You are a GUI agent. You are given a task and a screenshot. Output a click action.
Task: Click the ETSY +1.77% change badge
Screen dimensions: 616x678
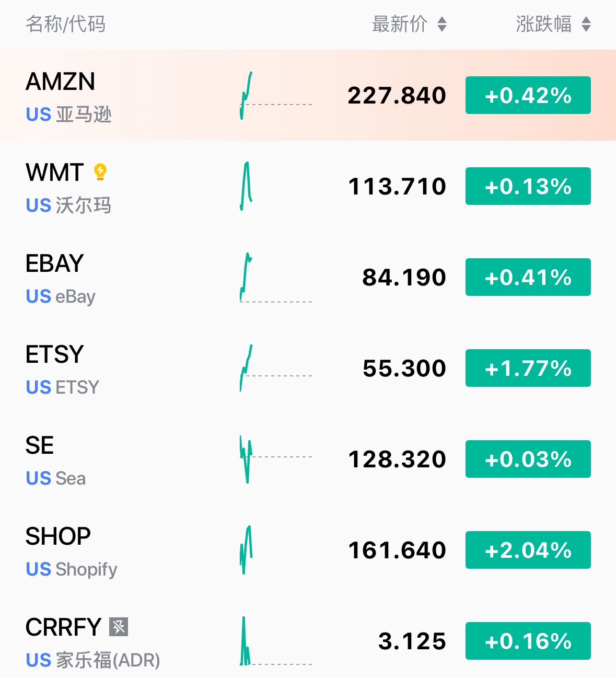528,368
